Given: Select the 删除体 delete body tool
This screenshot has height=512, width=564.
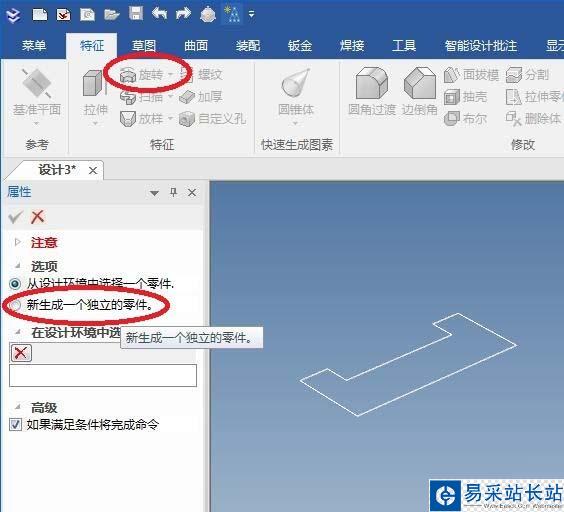Looking at the screenshot, I should 533,118.
